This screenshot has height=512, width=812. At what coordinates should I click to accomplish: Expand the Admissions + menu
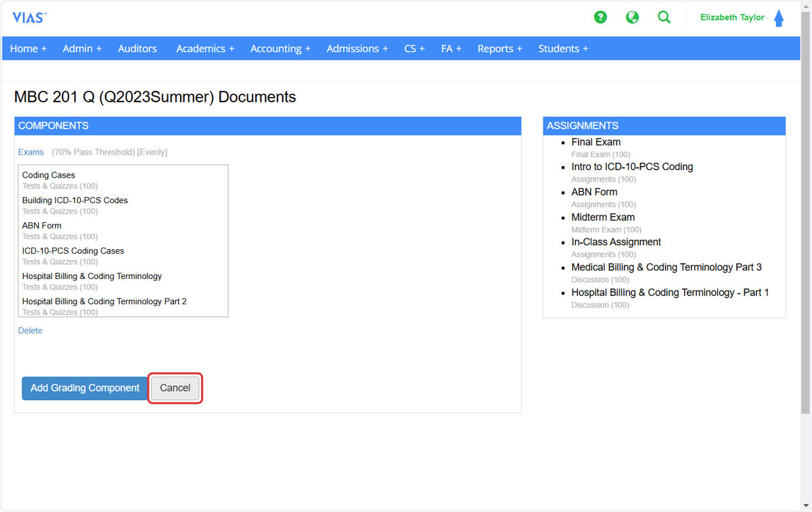(357, 49)
